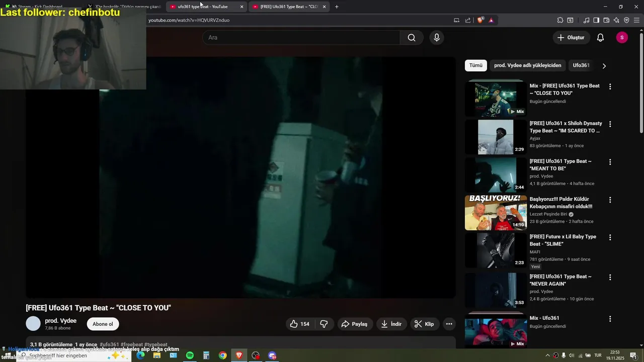Open more actions ellipsis under video

pyautogui.click(x=449, y=324)
